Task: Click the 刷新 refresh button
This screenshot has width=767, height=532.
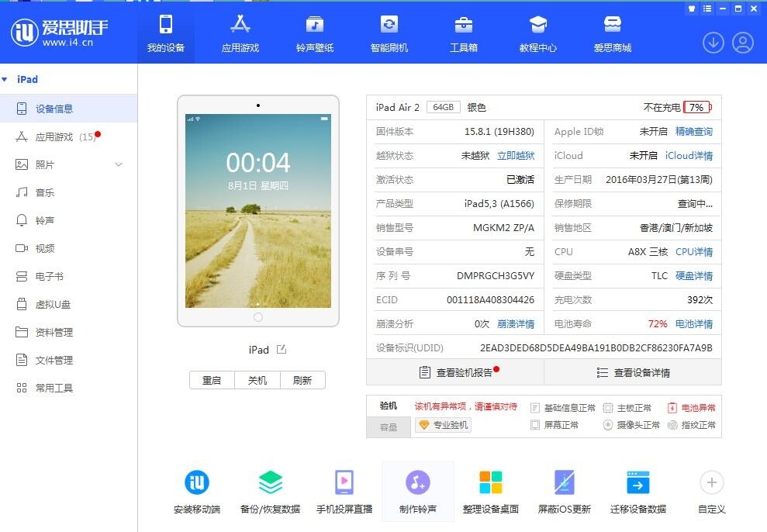Action: [x=302, y=380]
